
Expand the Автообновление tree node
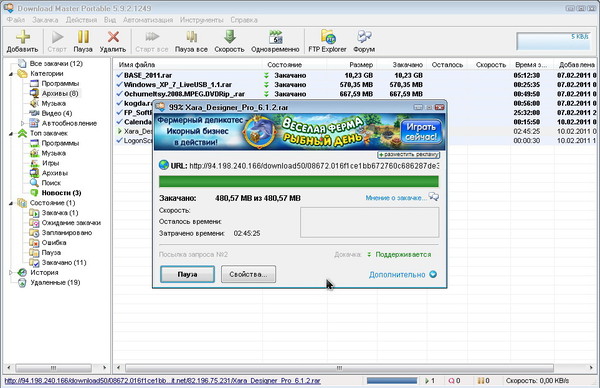[23, 123]
